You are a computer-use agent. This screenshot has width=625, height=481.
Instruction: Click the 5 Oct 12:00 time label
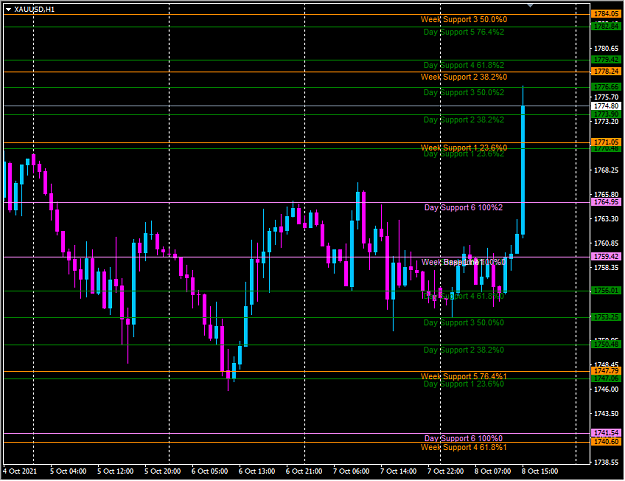point(115,471)
